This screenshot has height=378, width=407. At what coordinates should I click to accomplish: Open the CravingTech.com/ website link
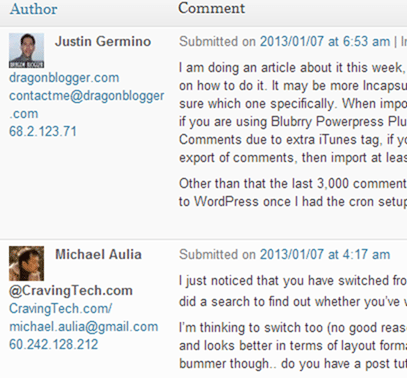click(x=61, y=308)
